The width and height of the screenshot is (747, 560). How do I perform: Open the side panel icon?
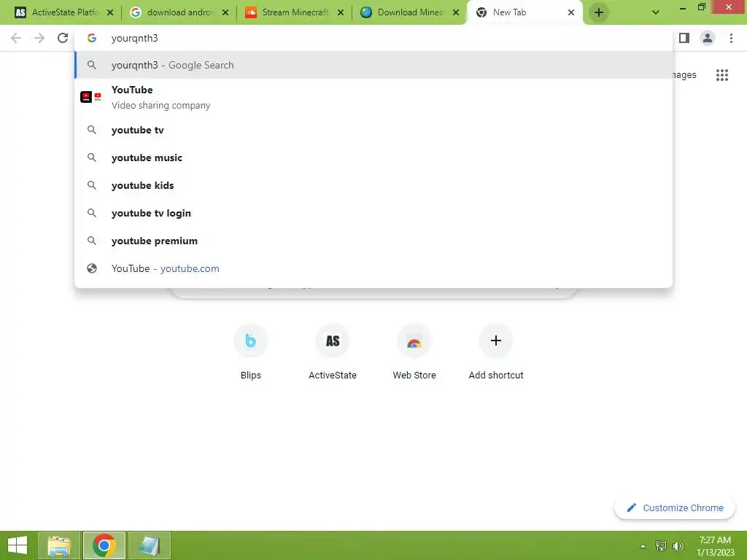click(x=684, y=38)
